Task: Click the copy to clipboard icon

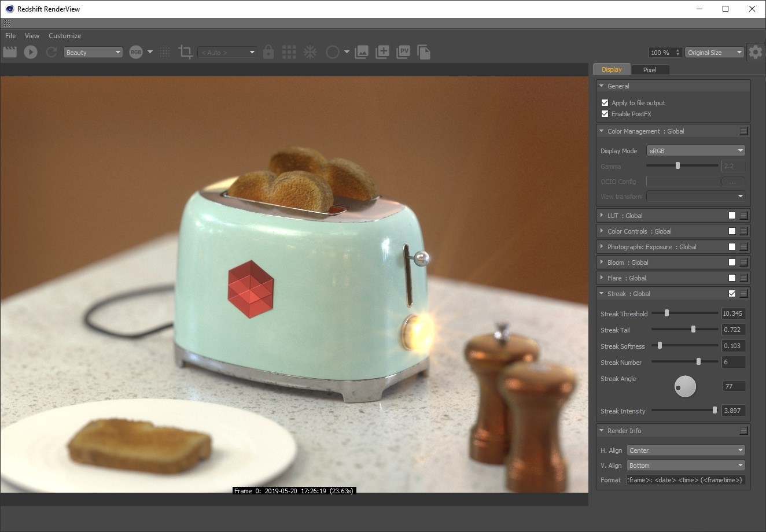Action: point(424,52)
